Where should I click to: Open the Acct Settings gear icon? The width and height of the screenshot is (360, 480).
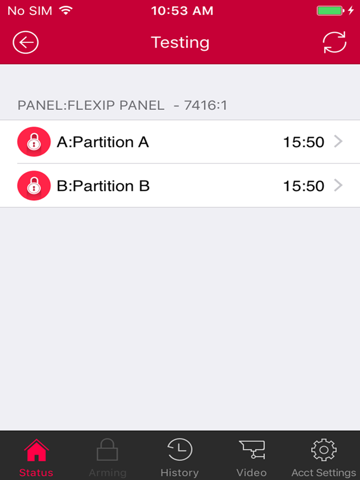(x=324, y=450)
